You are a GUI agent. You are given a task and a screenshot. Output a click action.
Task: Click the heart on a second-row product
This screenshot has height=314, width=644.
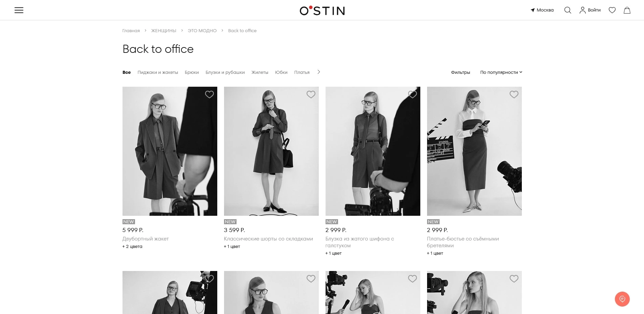click(209, 278)
